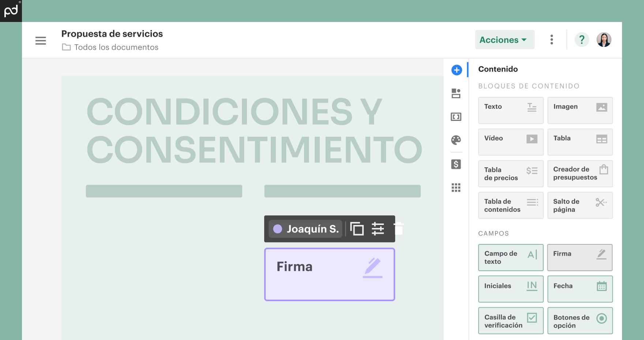This screenshot has width=644, height=340.
Task: Change the Joaquín S. assignee
Action: (x=306, y=229)
